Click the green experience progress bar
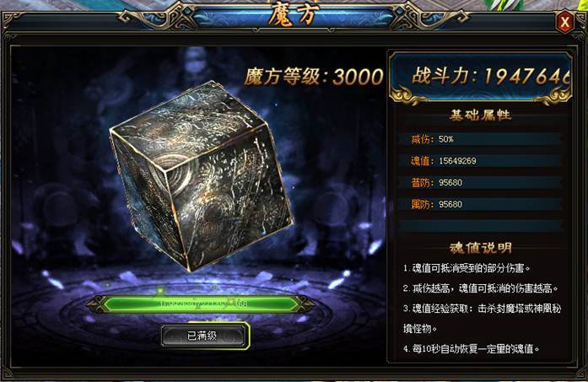 (201, 304)
